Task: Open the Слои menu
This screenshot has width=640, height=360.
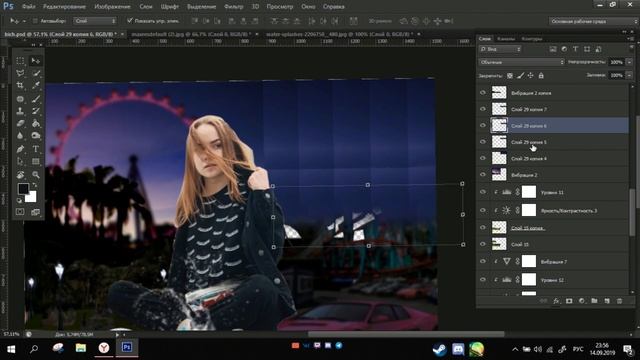Action: (x=146, y=7)
